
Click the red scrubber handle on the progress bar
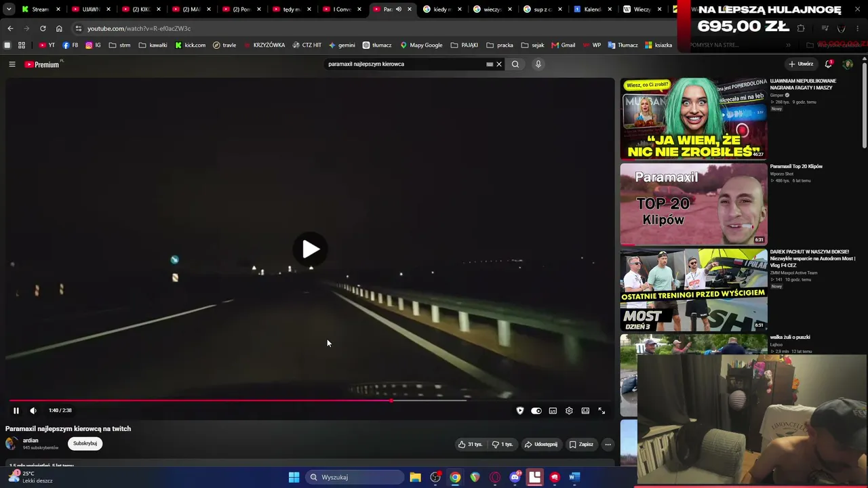392,401
